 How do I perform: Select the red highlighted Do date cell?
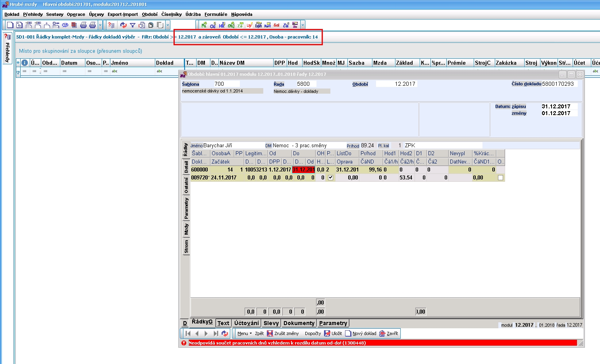click(x=303, y=169)
